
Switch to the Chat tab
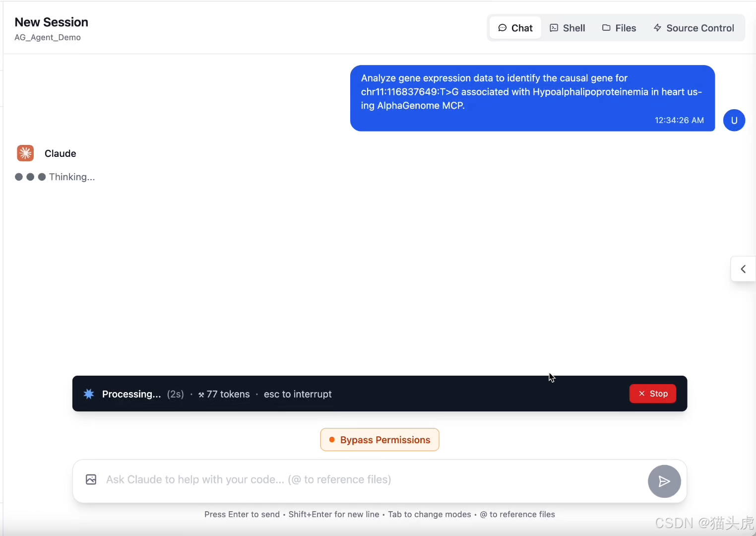pyautogui.click(x=515, y=28)
